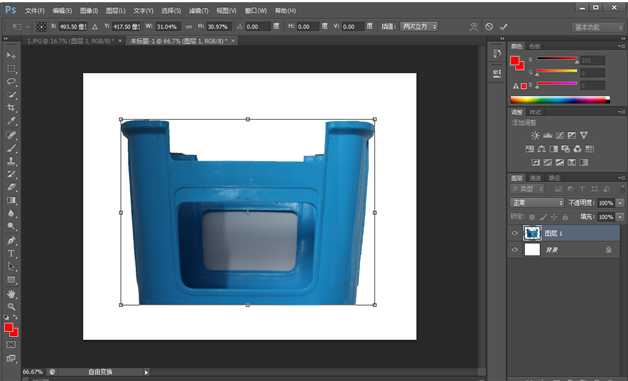Select the Crop tool
This screenshot has width=628, height=381.
[11, 108]
